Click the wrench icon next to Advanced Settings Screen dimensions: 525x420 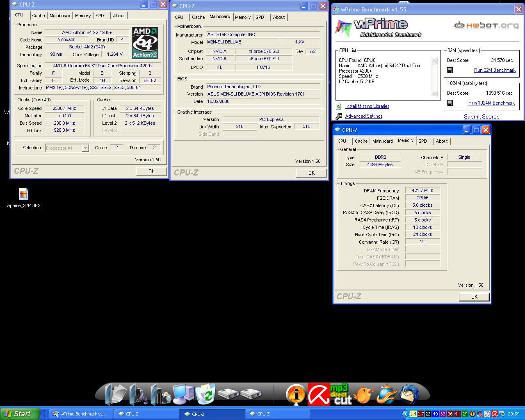pyautogui.click(x=339, y=116)
